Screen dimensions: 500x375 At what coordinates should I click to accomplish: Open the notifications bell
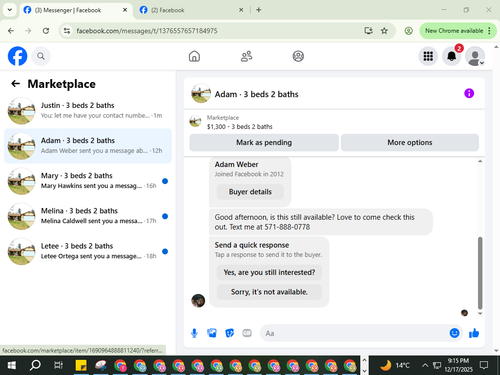click(452, 56)
